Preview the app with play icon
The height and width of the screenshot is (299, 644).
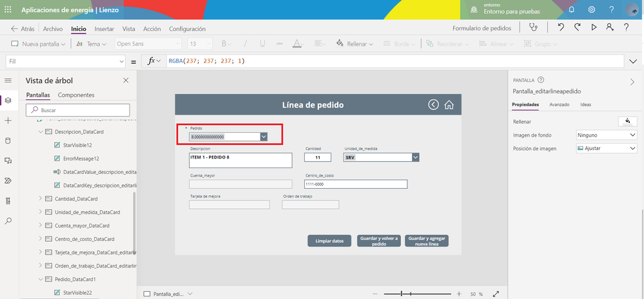click(x=594, y=28)
